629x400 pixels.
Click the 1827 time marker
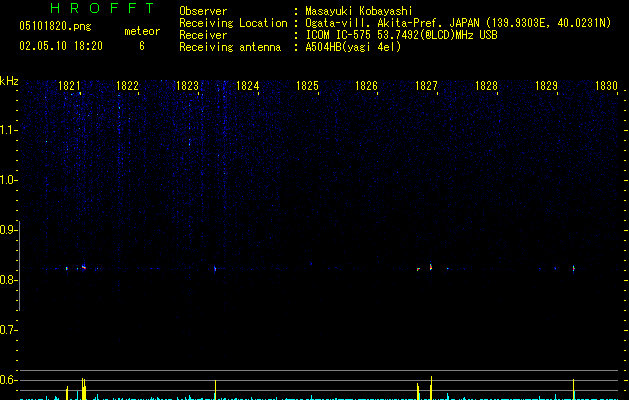click(426, 86)
